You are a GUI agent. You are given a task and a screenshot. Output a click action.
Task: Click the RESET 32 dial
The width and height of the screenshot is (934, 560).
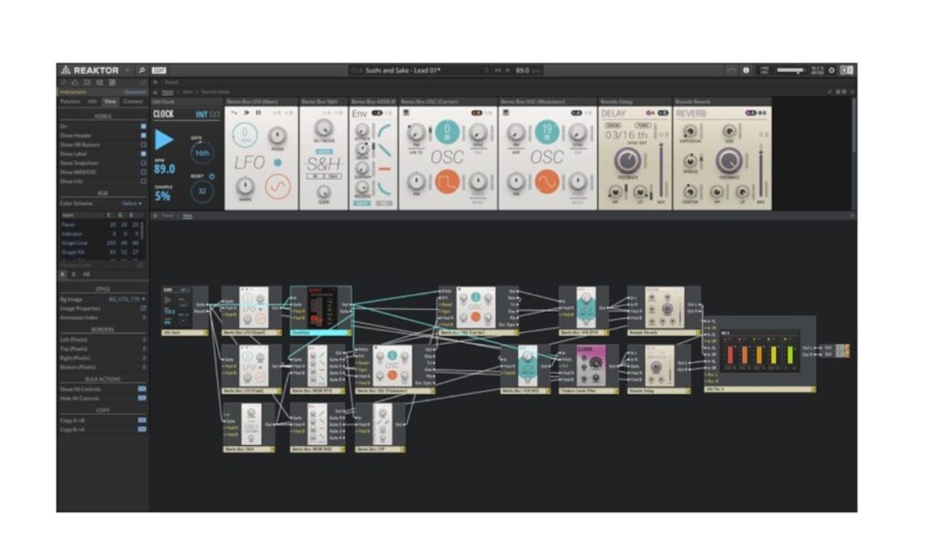tap(202, 192)
